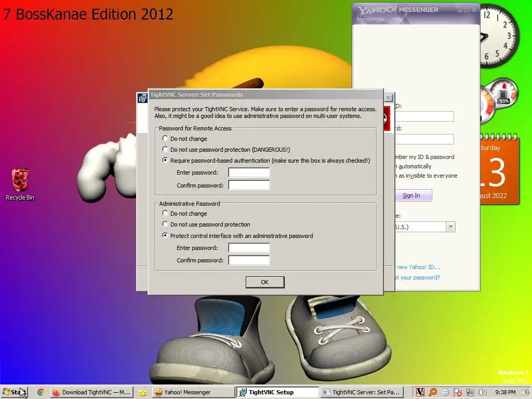Click 'your password?' link in Messenger

tap(420, 277)
